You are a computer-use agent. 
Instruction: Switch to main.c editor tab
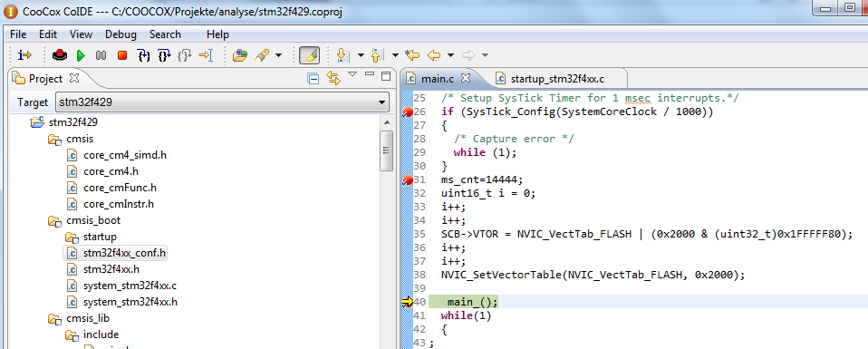(438, 79)
